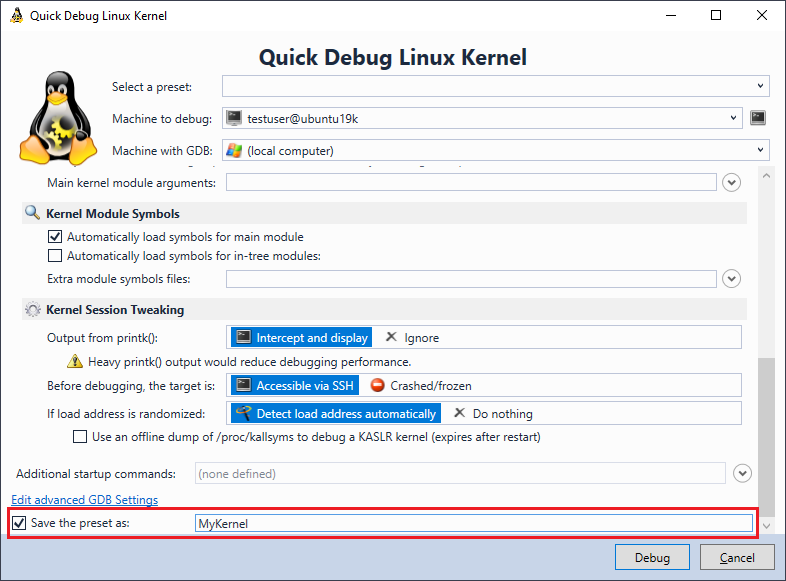Select Ignore for printk output
786x581 pixels.
click(413, 337)
